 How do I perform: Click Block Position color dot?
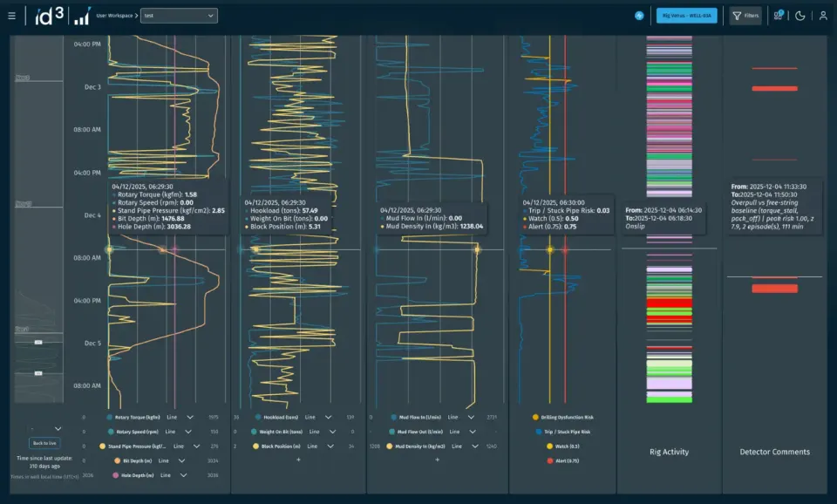click(255, 446)
